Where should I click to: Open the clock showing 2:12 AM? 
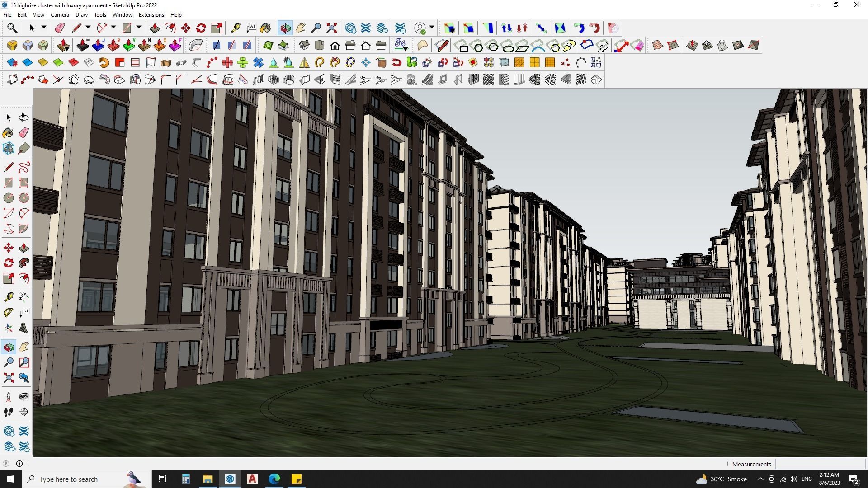(829, 479)
